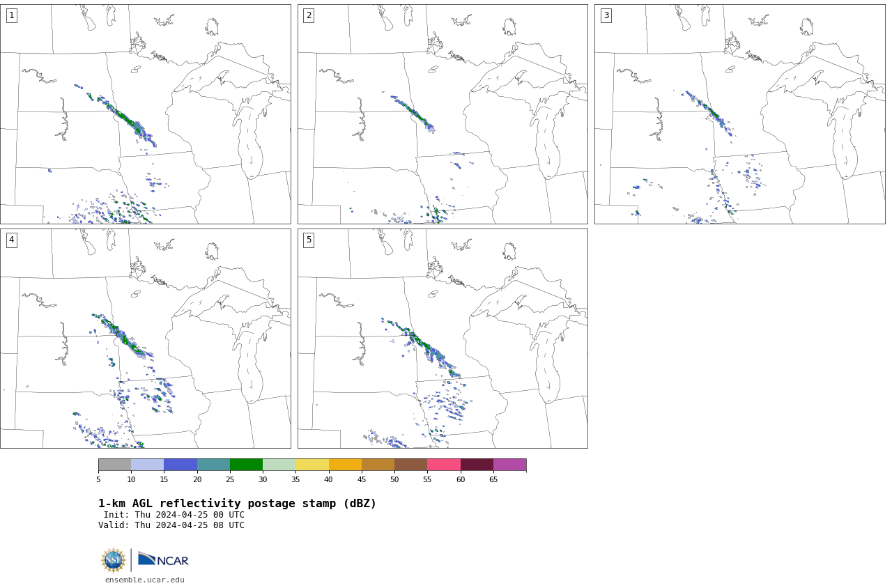892x588 pixels.
Task: Click the colorbar tick label 10
Action: [131, 479]
